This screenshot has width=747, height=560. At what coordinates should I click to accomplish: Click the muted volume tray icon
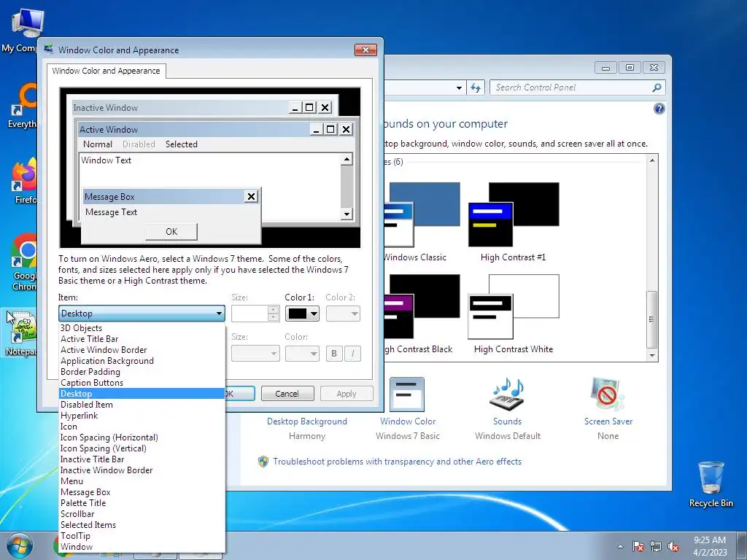(x=673, y=546)
